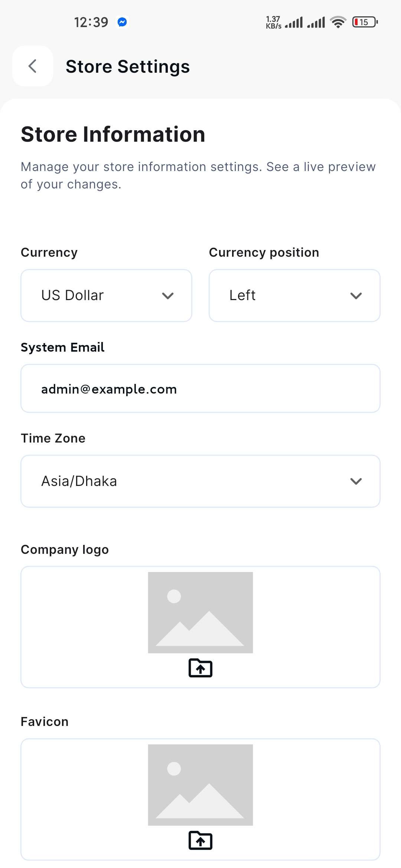
Task: Tap the battery indicator icon
Action: (365, 22)
